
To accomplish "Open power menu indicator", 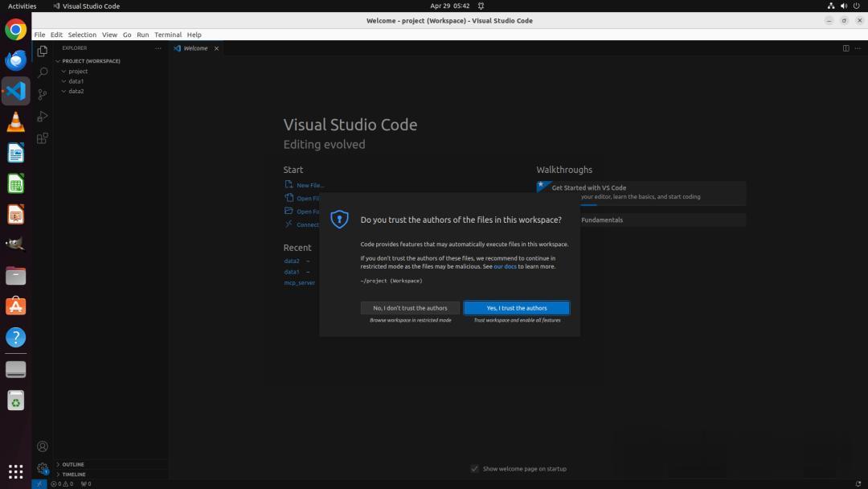I will click(857, 6).
